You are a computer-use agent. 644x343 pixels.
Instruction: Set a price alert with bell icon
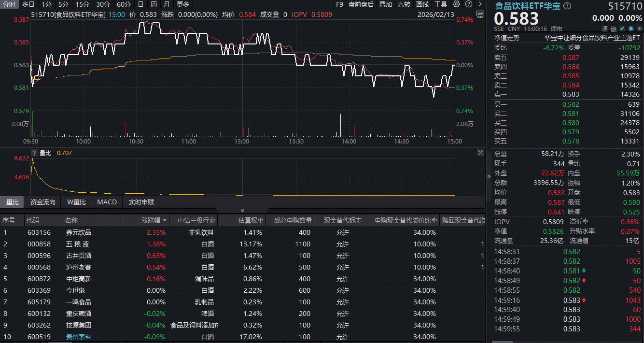[630, 29]
